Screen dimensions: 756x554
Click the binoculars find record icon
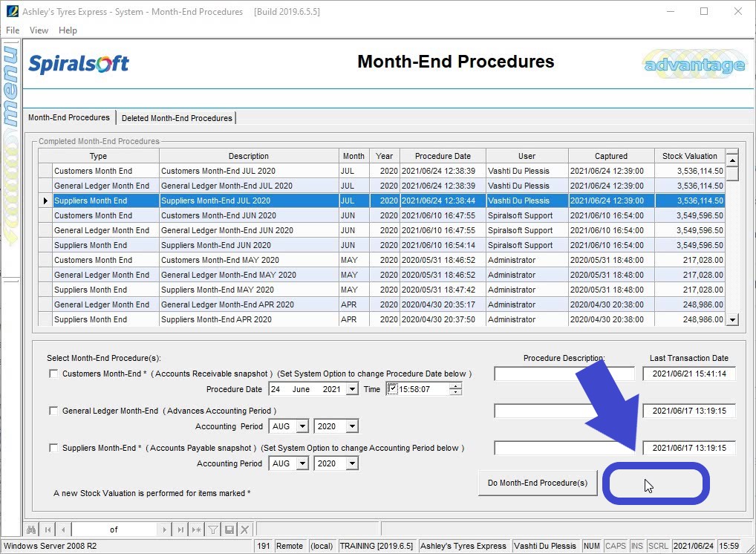click(x=31, y=530)
